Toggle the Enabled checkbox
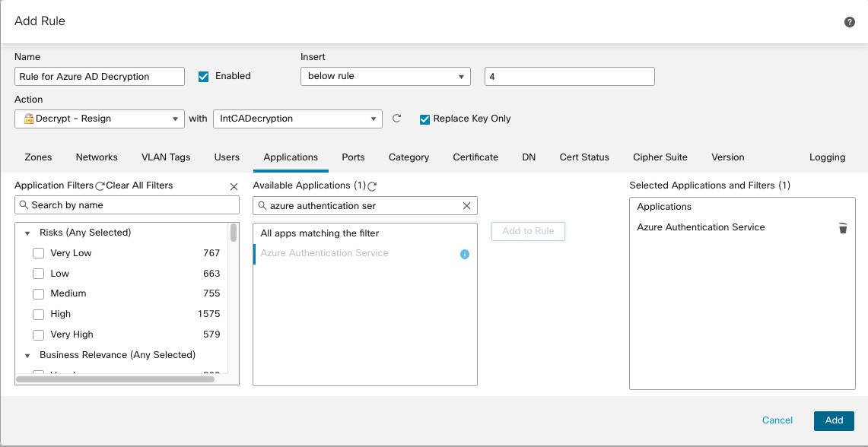Image resolution: width=868 pixels, height=447 pixels. point(203,76)
